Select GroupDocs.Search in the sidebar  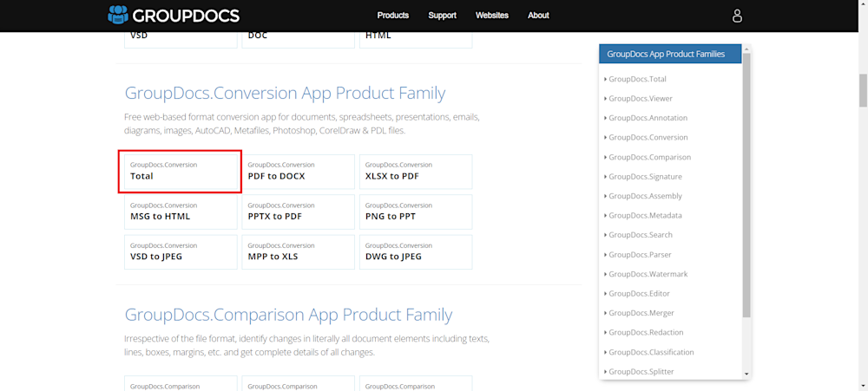click(641, 234)
